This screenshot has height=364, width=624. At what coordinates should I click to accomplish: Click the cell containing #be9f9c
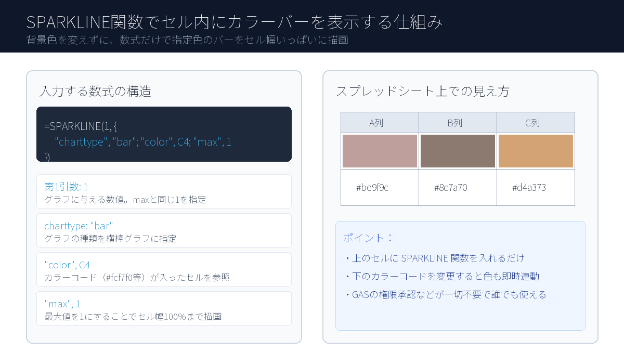pyautogui.click(x=380, y=187)
